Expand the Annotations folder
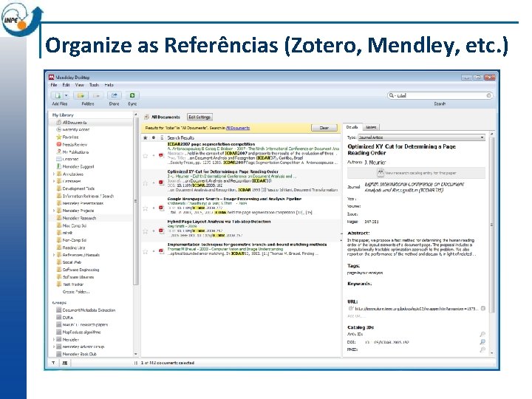This screenshot has height=399, width=532. pos(54,174)
